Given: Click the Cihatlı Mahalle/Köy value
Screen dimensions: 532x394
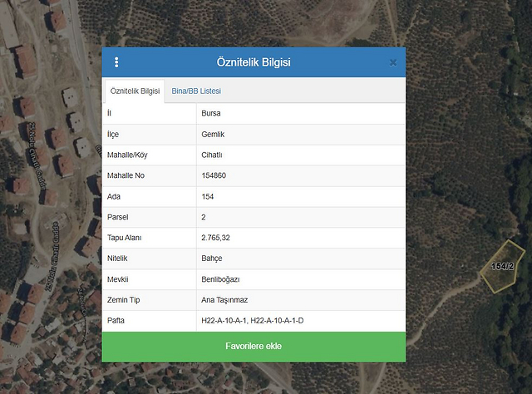Looking at the screenshot, I should pos(212,155).
